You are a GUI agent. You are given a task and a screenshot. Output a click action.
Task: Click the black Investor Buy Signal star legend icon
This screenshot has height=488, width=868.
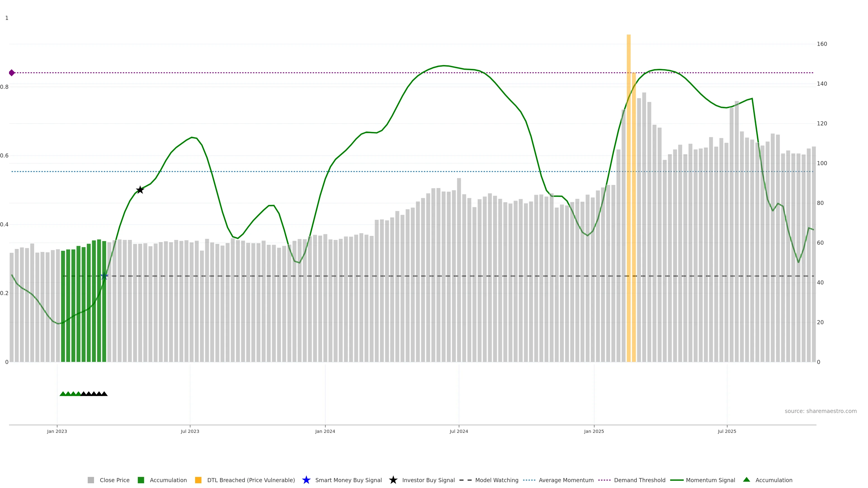coord(393,480)
